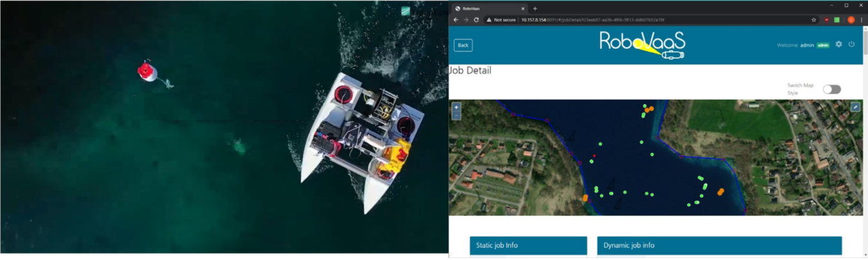Click the browser address bar URL
This screenshot has width=868, height=260.
tap(592, 20)
